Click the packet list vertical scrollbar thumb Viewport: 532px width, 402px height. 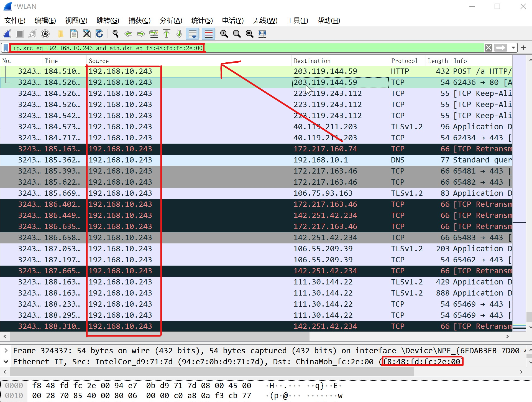tap(529, 317)
